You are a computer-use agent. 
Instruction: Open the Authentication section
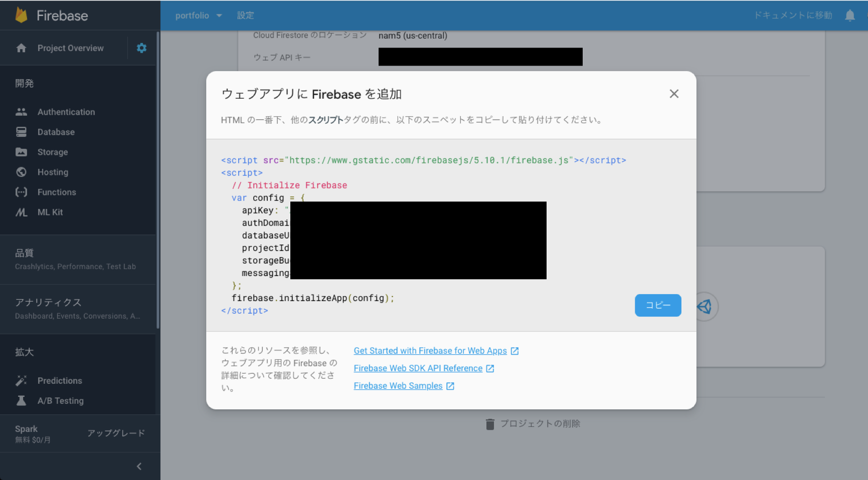(66, 112)
